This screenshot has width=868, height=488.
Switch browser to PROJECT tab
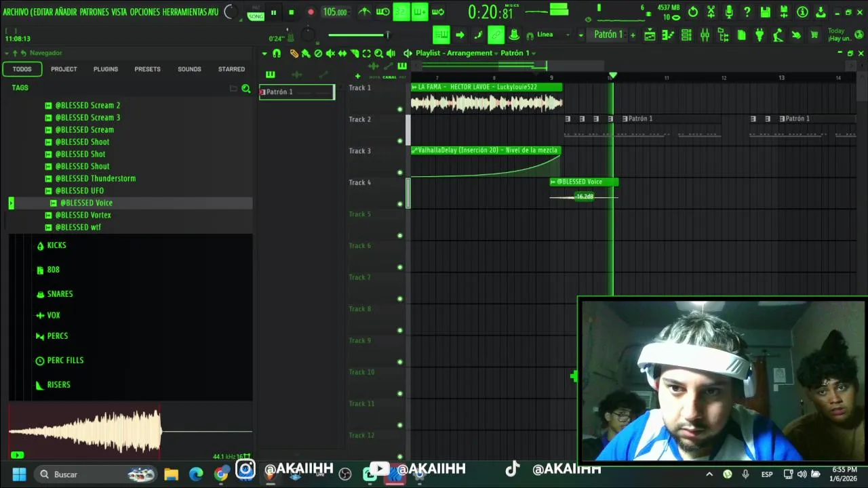pos(64,69)
